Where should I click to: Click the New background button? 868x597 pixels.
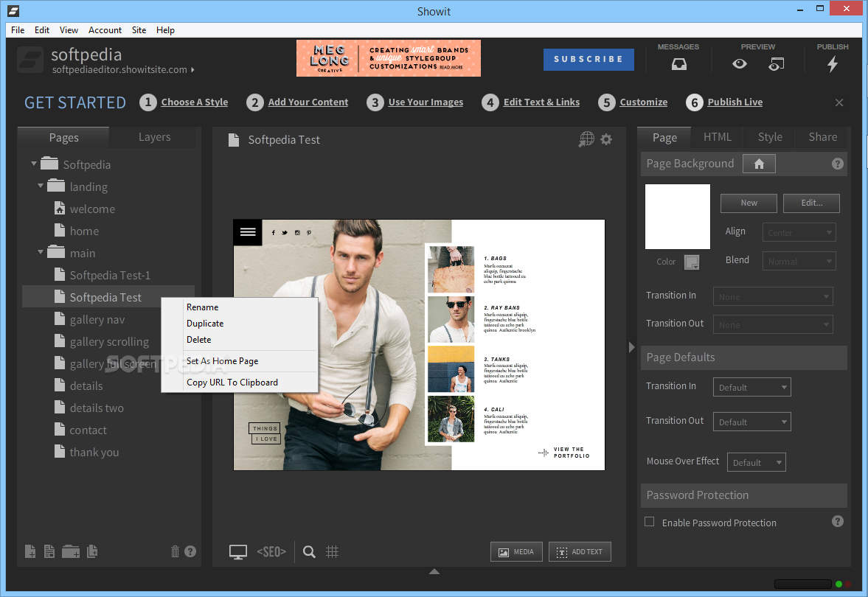point(749,203)
